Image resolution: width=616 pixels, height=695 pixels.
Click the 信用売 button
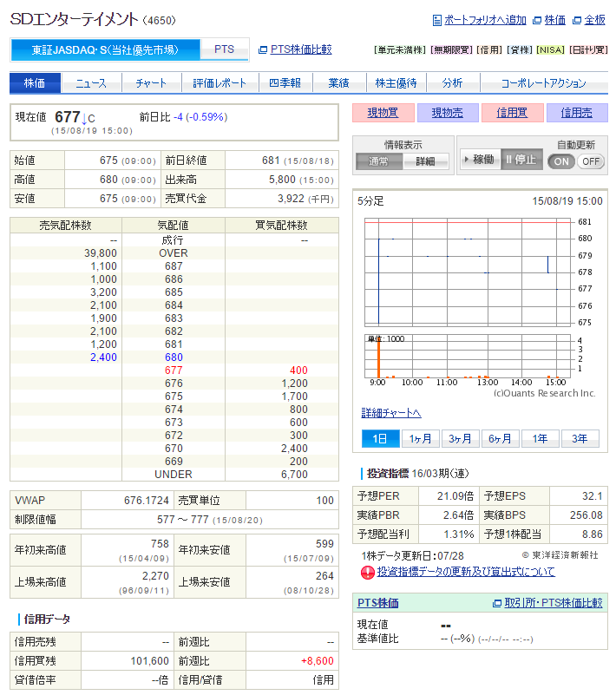click(x=577, y=113)
